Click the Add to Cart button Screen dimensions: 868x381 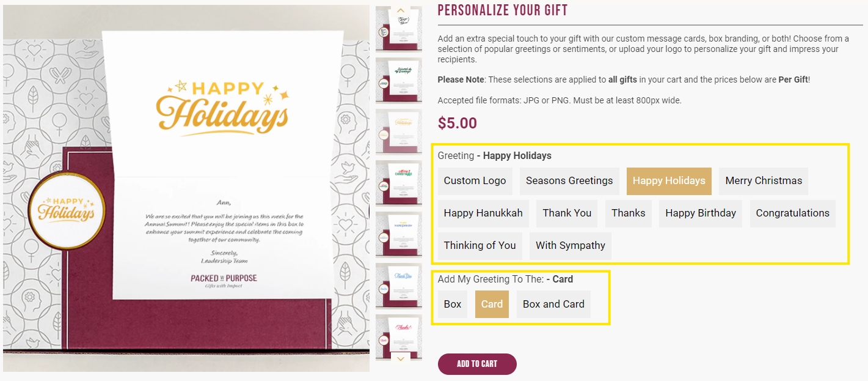pos(477,364)
